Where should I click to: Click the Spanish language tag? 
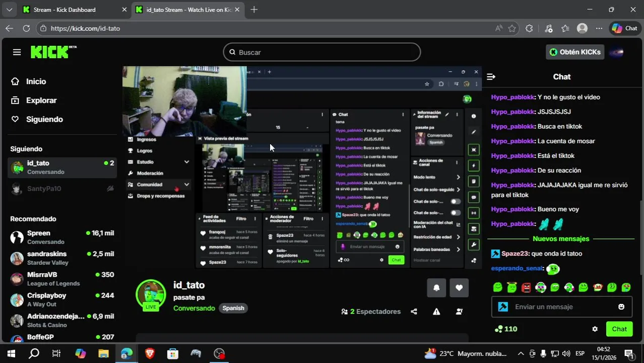click(x=233, y=308)
